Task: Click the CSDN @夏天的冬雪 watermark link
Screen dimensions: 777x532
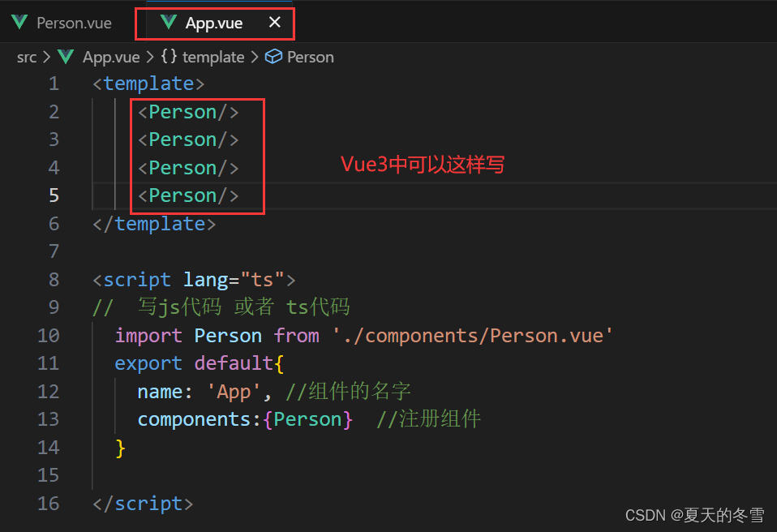Action: 693,514
